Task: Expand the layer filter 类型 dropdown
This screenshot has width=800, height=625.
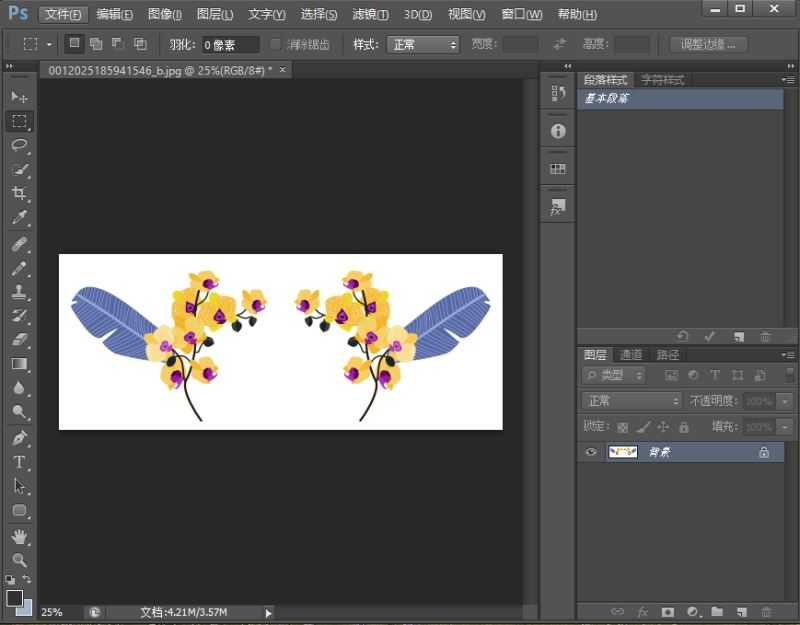Action: click(x=614, y=375)
